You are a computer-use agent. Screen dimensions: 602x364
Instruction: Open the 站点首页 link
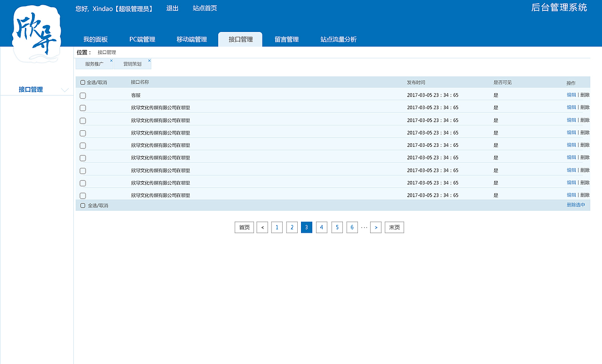[x=205, y=8]
